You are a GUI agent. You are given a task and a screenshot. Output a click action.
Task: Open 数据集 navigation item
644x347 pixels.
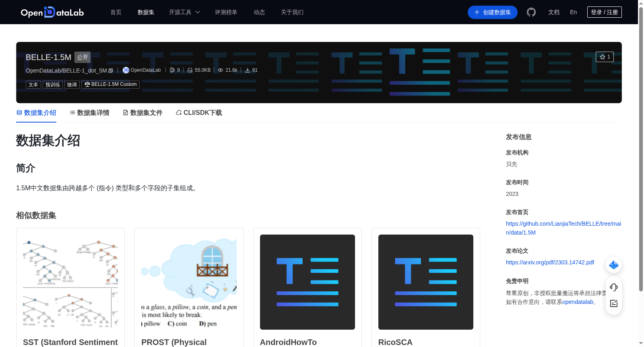(146, 12)
